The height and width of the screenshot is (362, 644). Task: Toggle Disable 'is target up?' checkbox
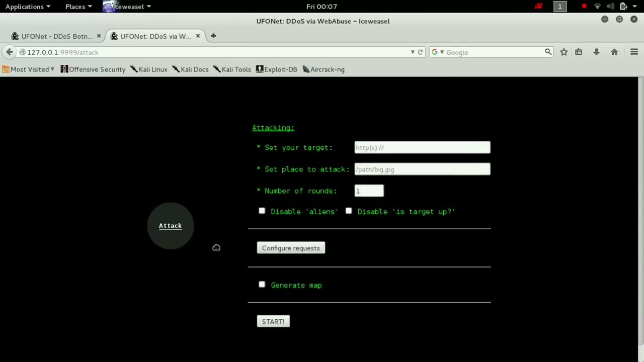point(349,211)
